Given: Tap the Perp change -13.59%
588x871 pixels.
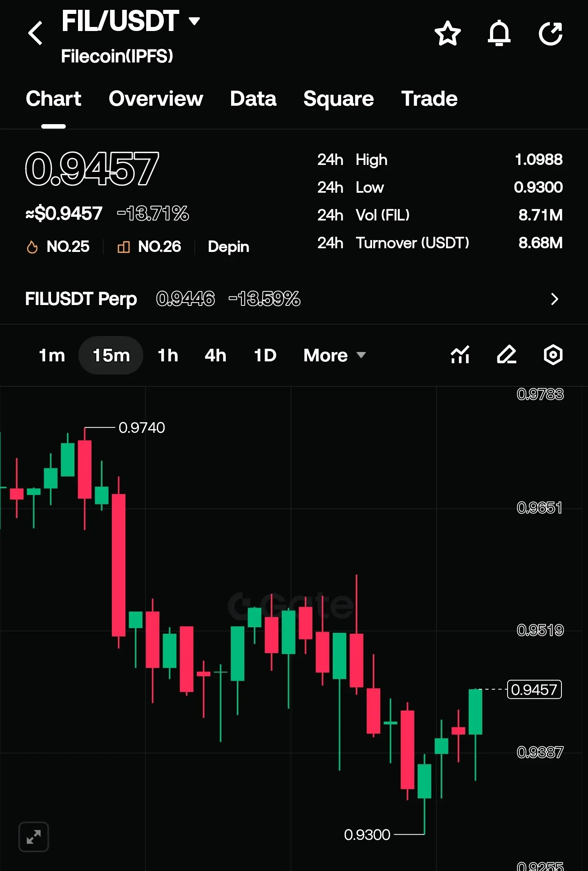Looking at the screenshot, I should 265,299.
